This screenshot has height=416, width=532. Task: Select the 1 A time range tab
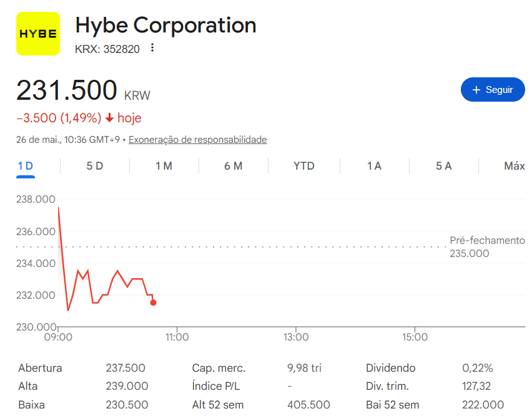coord(374,166)
